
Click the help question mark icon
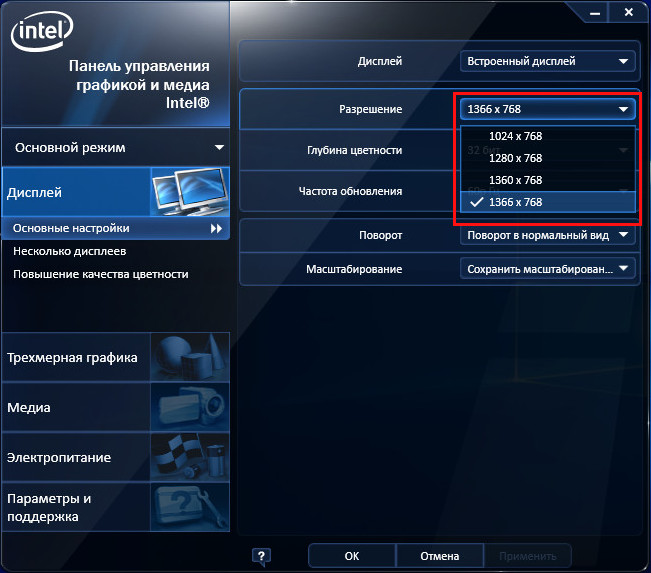pyautogui.click(x=261, y=556)
